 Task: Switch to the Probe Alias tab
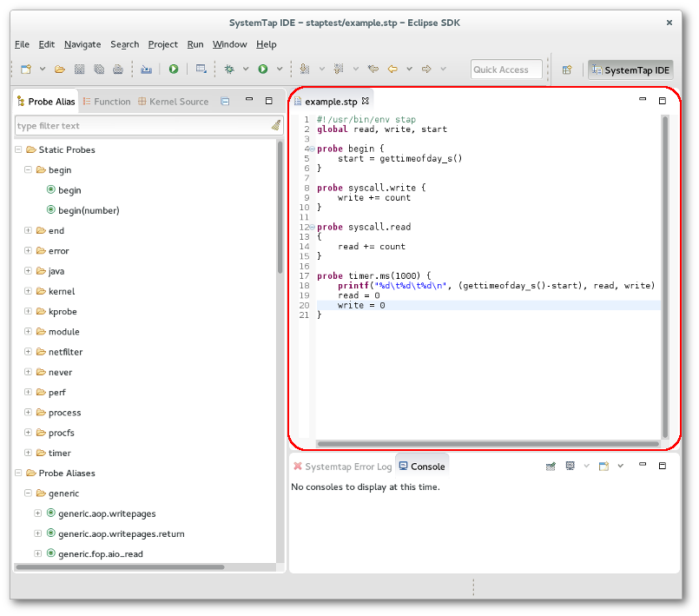click(x=46, y=102)
